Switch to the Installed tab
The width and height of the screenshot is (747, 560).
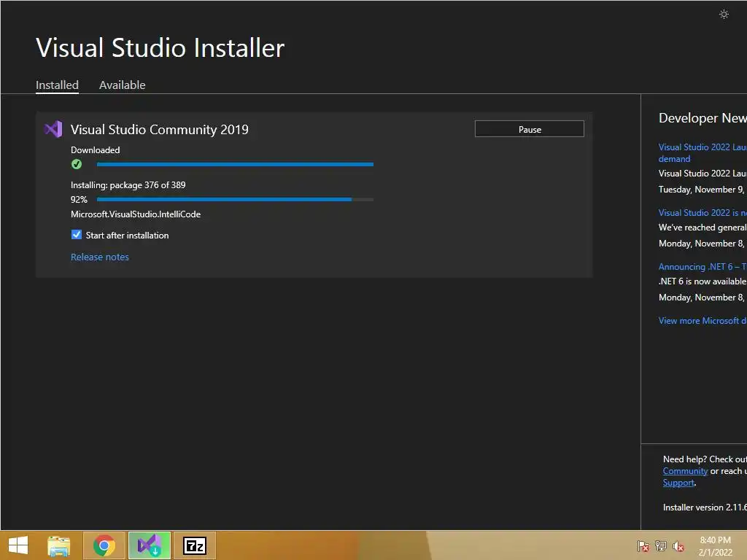(57, 85)
